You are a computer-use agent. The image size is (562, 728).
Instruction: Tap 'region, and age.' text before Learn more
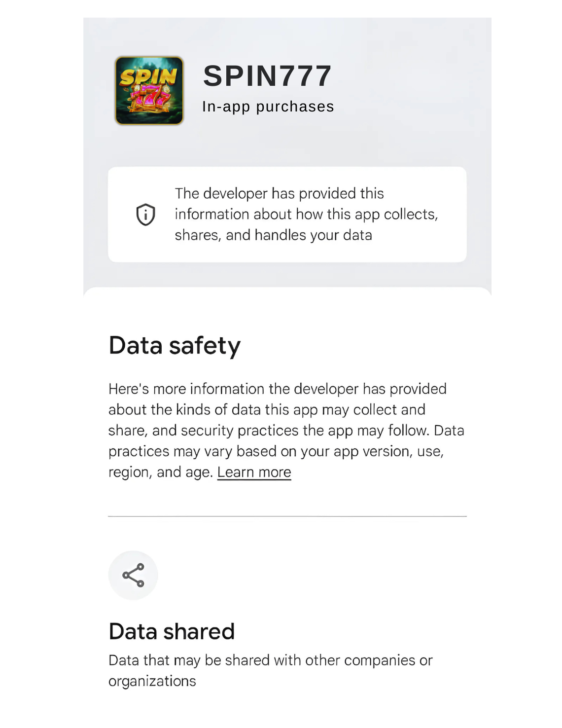(x=161, y=473)
